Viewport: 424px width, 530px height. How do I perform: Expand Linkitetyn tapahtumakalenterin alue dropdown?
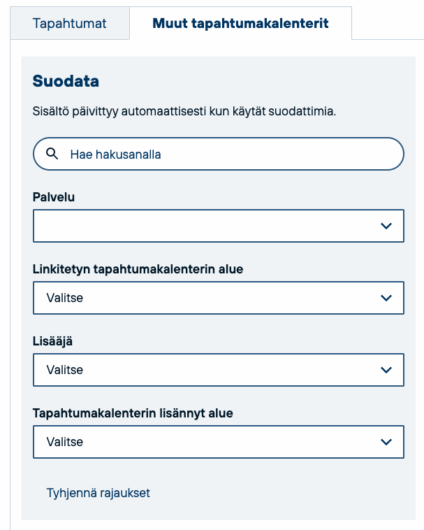[218, 298]
